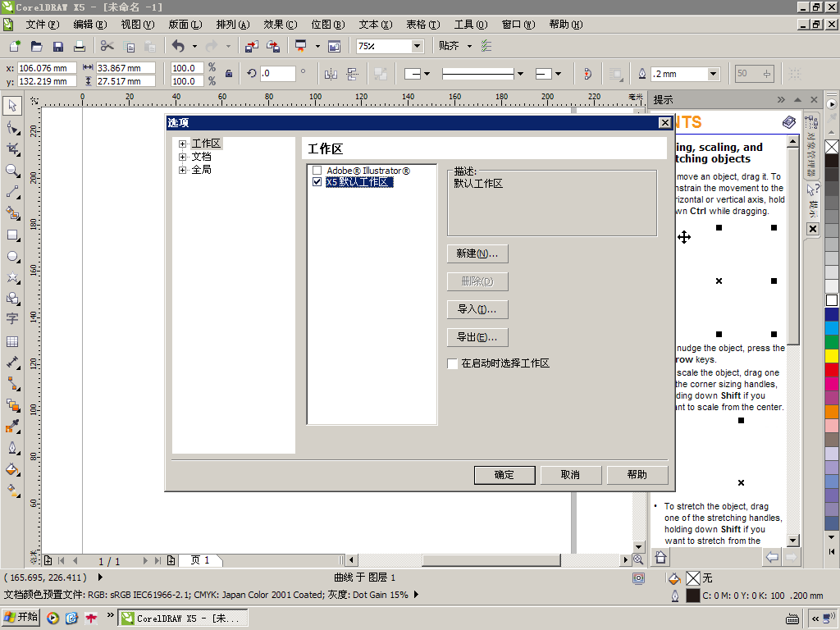This screenshot has height=630, width=840.
Task: Choose the Crop tool
Action: point(12,149)
